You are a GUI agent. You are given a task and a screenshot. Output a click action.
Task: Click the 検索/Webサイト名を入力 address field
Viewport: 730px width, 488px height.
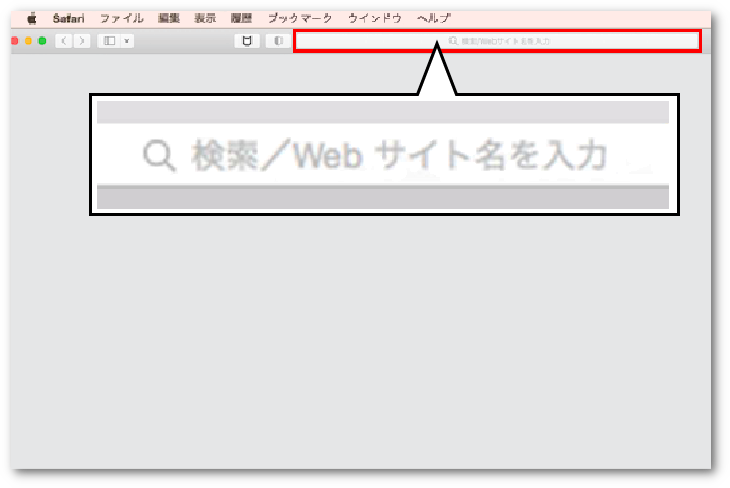(497, 41)
